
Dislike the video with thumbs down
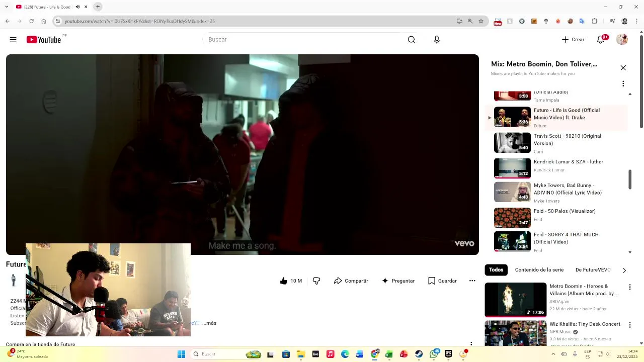click(316, 281)
